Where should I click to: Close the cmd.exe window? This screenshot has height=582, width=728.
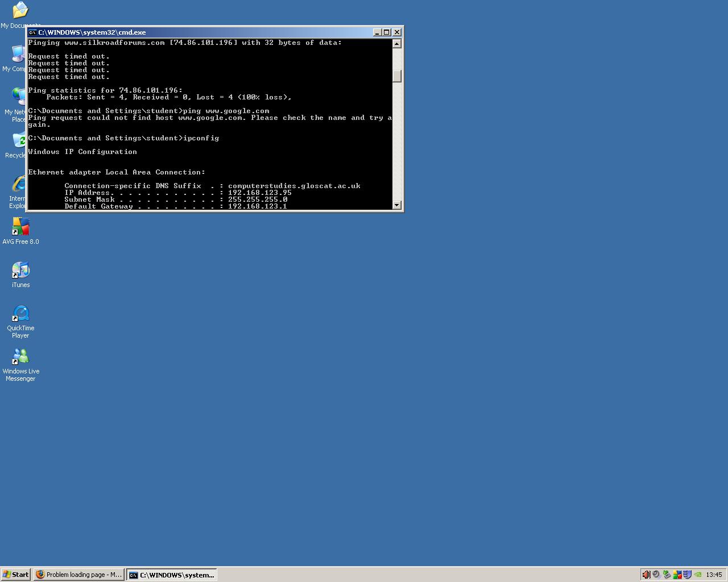397,32
